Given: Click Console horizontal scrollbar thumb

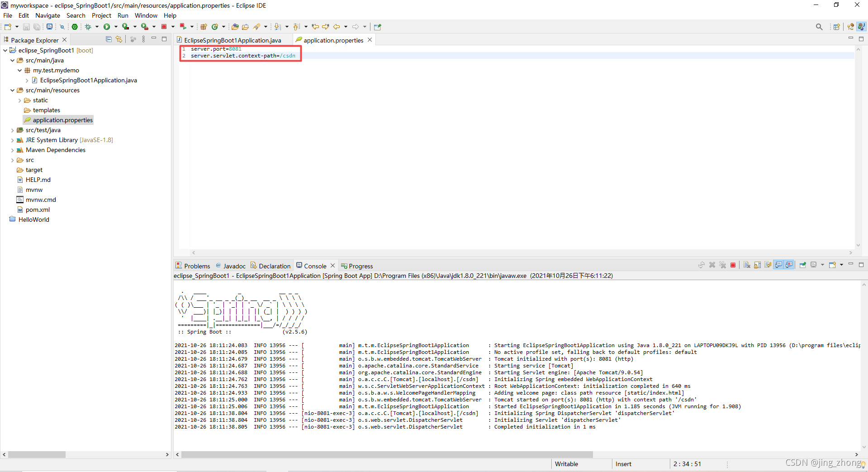Looking at the screenshot, I should coord(387,454).
